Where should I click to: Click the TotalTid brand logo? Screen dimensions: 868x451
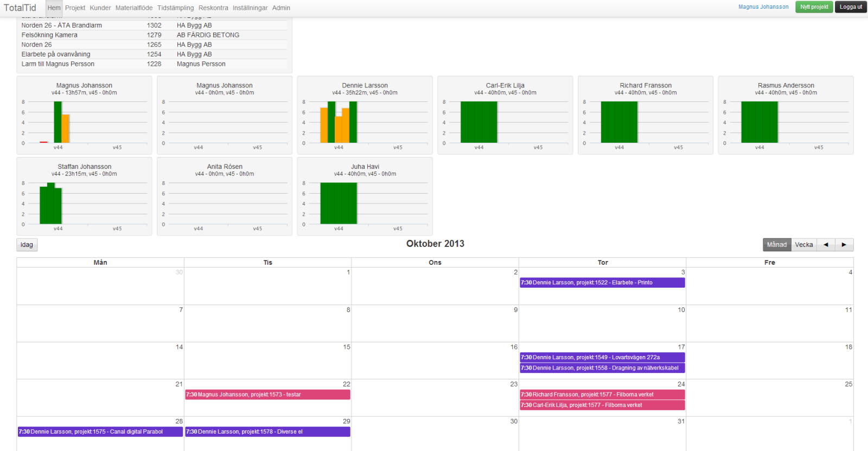[20, 8]
